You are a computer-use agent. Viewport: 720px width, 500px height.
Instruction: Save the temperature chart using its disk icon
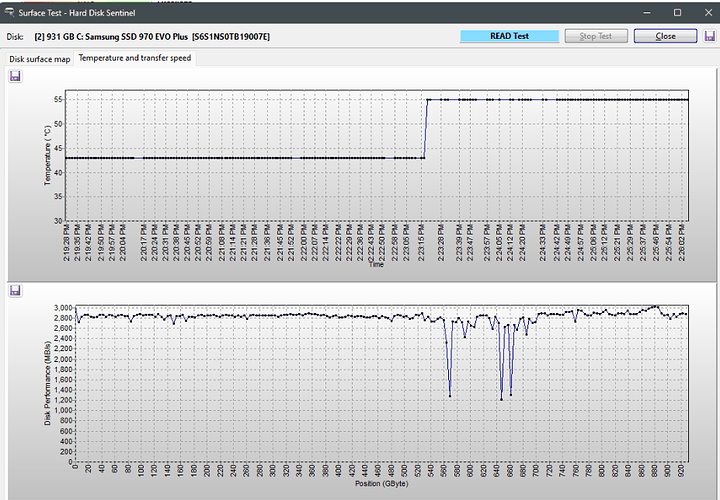tap(13, 77)
